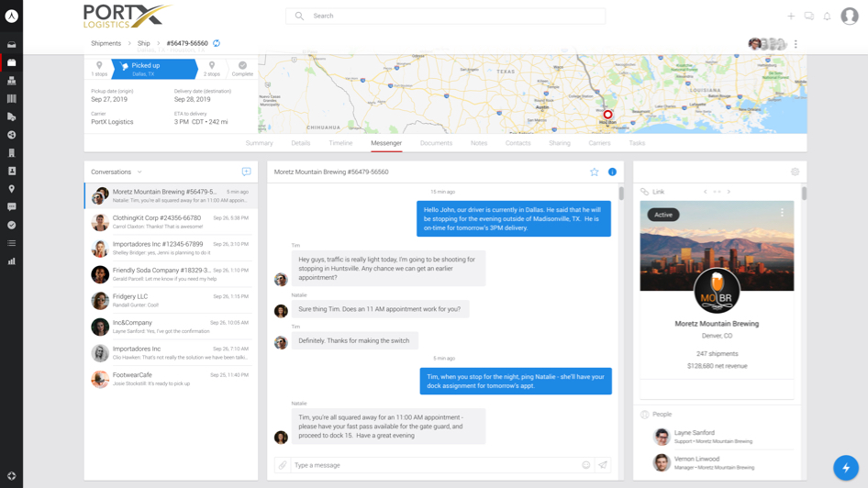This screenshot has height=488, width=868.
Task: Switch to the Summary tab
Action: (x=259, y=143)
